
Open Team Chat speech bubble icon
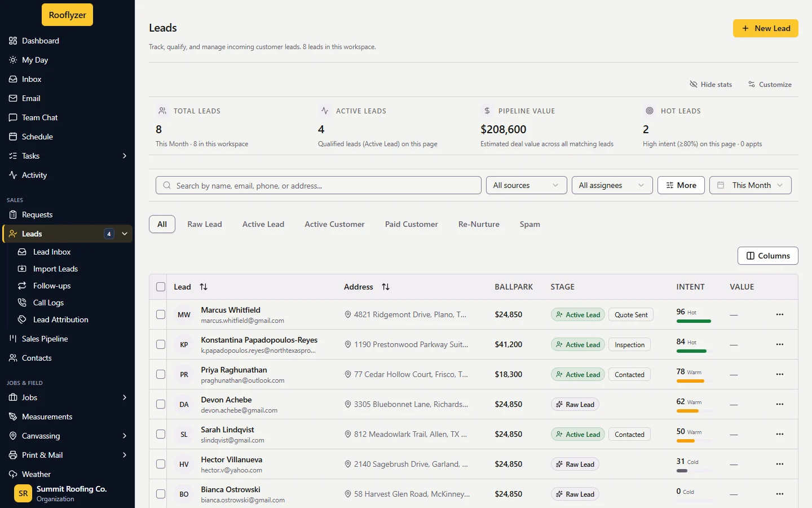[13, 117]
